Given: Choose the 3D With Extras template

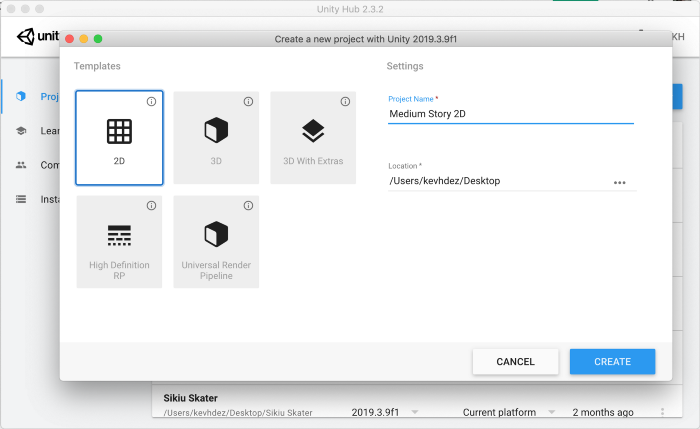Looking at the screenshot, I should click(313, 137).
